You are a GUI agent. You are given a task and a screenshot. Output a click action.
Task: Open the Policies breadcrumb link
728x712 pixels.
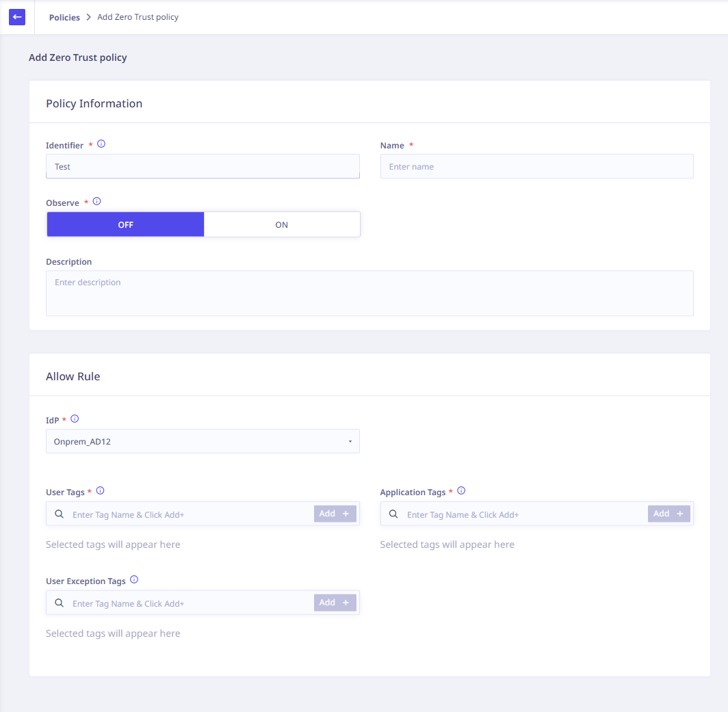click(64, 17)
